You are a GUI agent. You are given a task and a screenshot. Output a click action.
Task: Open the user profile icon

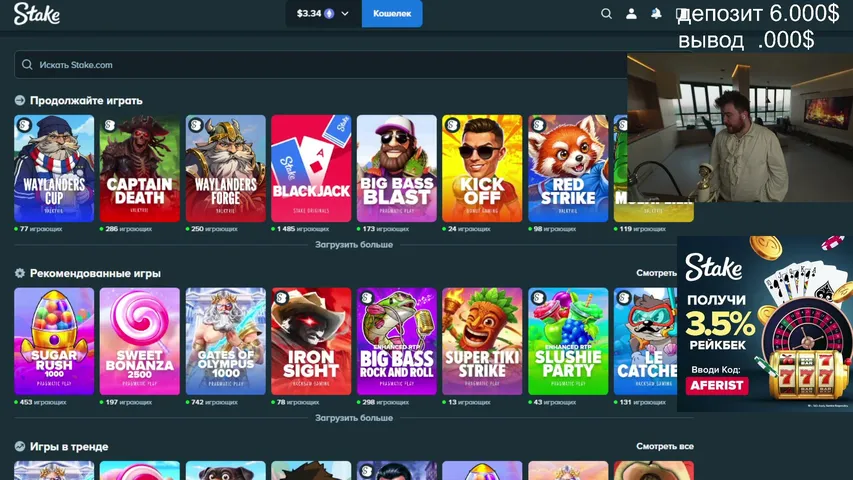pyautogui.click(x=631, y=14)
